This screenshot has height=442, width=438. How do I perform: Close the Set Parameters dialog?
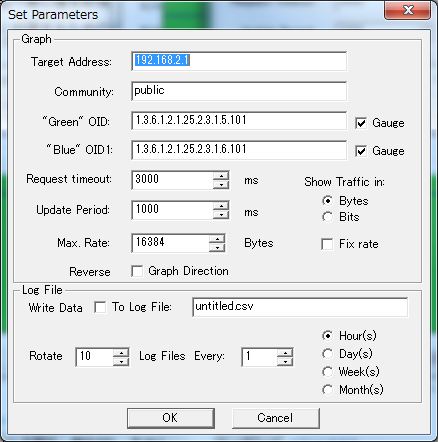coord(407,10)
